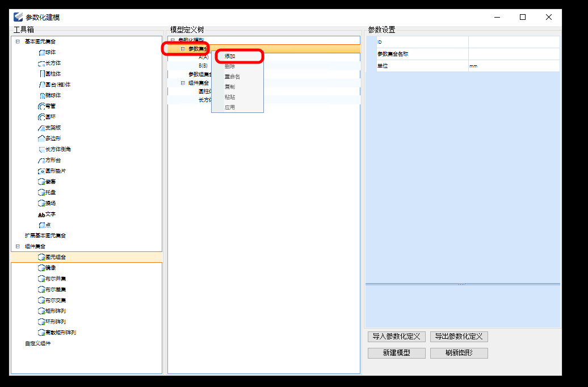Select the highlighted 图元组合 component icon
The width and height of the screenshot is (588, 387).
pyautogui.click(x=41, y=257)
